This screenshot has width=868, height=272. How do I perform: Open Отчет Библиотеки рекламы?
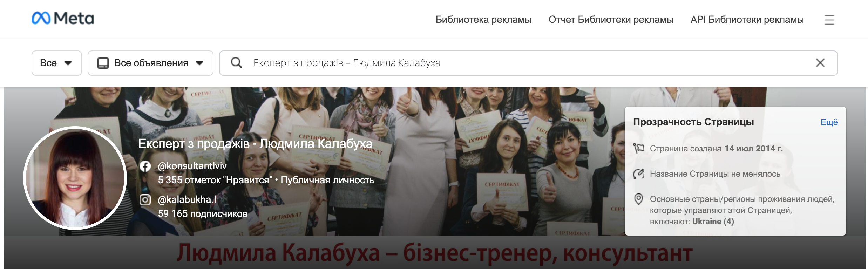pyautogui.click(x=611, y=20)
